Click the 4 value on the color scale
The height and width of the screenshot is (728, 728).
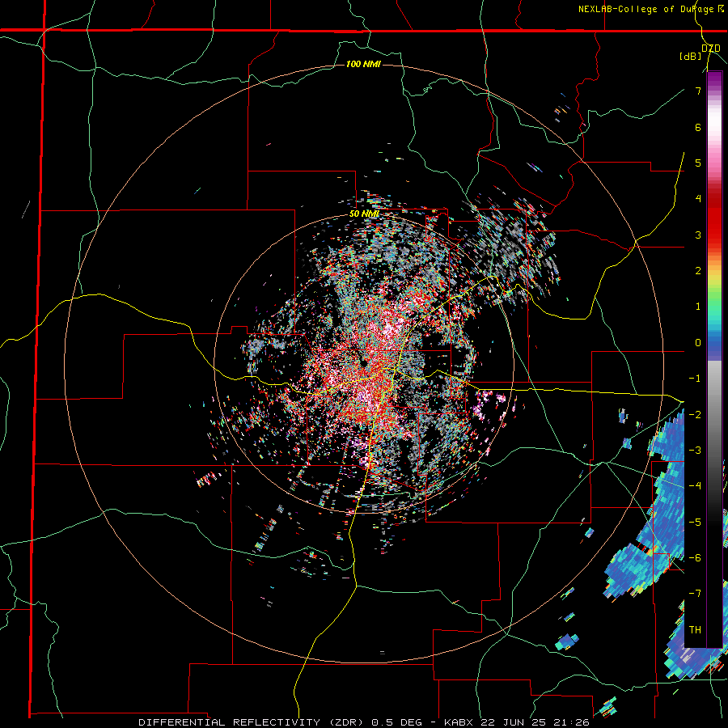698,199
